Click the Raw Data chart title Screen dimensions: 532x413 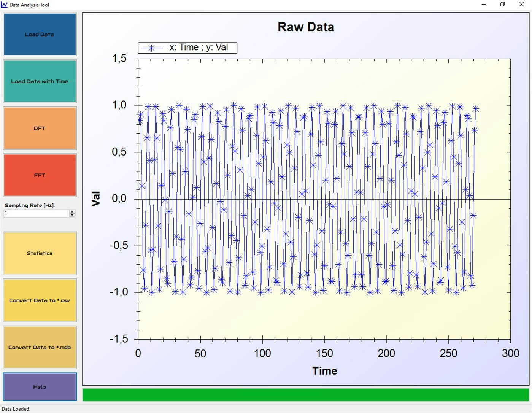[x=306, y=27]
